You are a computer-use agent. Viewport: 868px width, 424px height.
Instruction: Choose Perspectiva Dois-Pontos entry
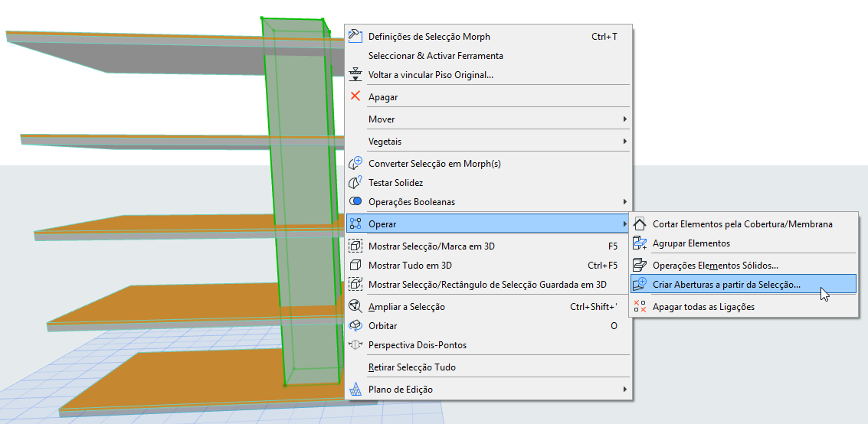point(488,345)
